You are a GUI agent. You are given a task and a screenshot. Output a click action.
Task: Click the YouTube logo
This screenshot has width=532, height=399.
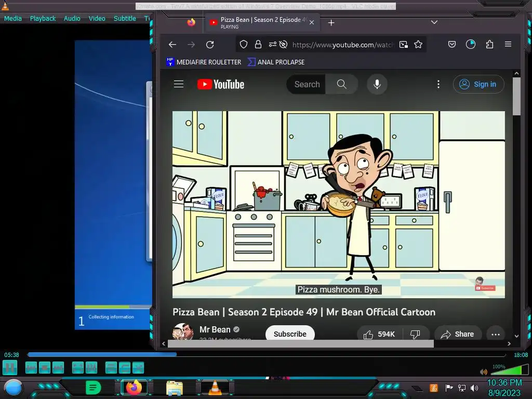221,84
